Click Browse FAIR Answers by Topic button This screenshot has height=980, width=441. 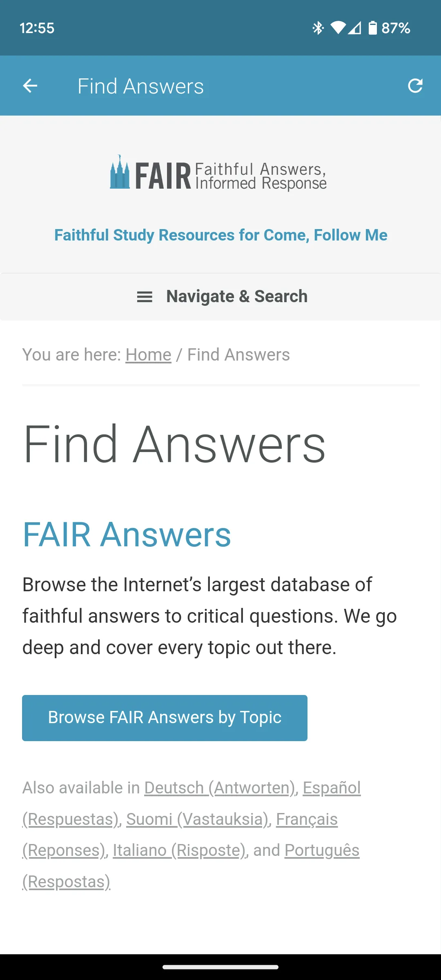tap(165, 718)
